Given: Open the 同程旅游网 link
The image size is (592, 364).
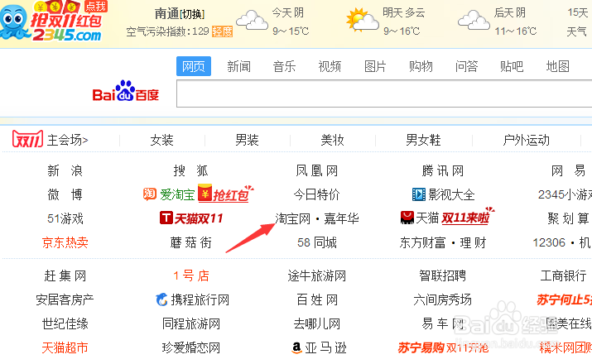Looking at the screenshot, I should pos(190,323).
